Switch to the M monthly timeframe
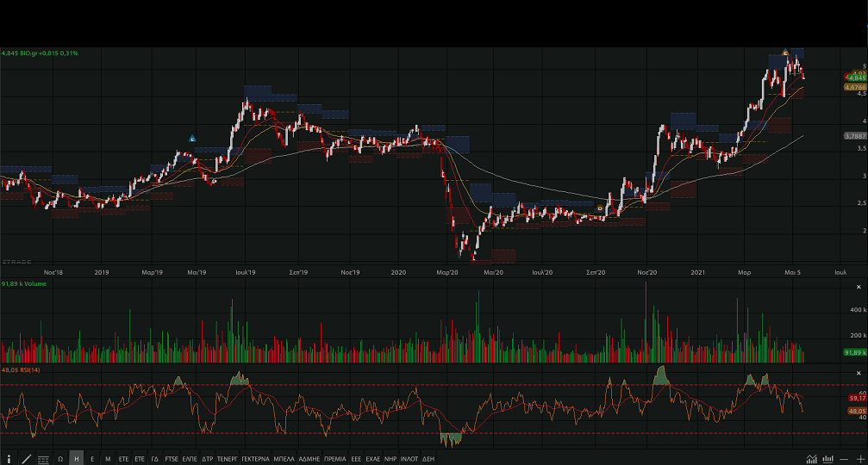Viewport: 868px width, 465px height. pyautogui.click(x=108, y=459)
